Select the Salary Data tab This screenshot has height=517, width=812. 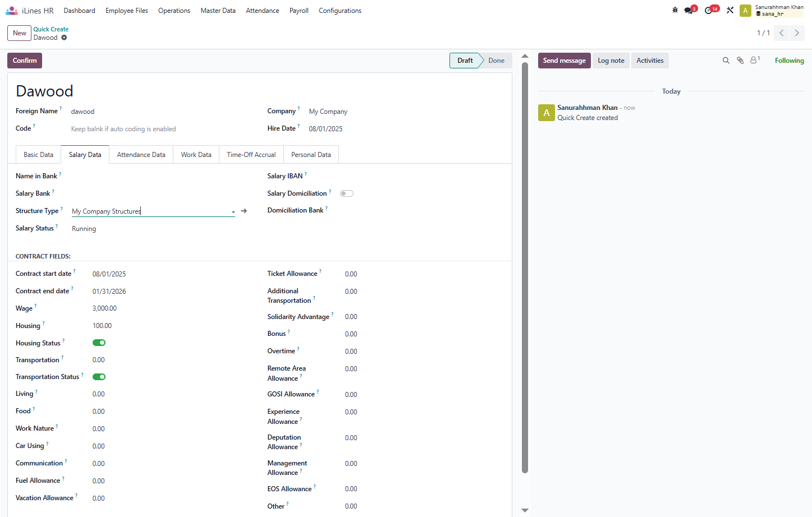pos(85,155)
